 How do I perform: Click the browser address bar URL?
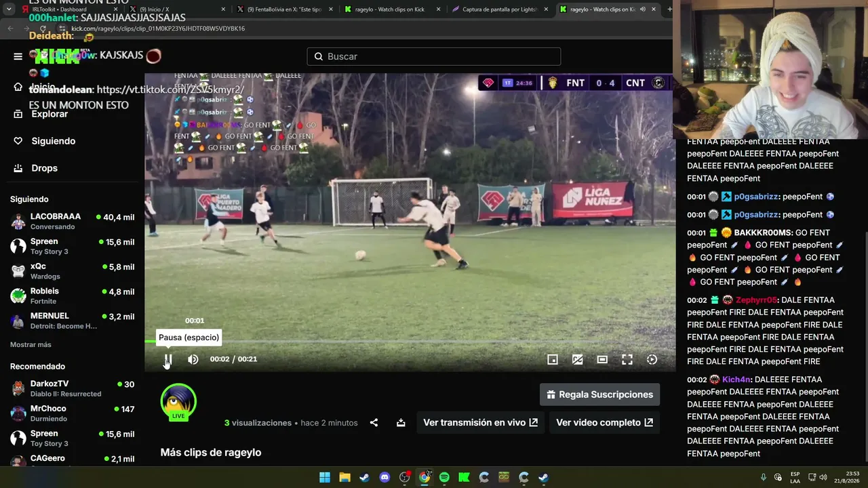(x=158, y=28)
